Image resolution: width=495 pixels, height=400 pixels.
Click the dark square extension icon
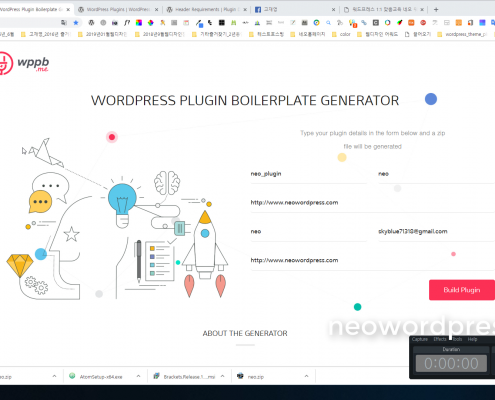point(376,23)
